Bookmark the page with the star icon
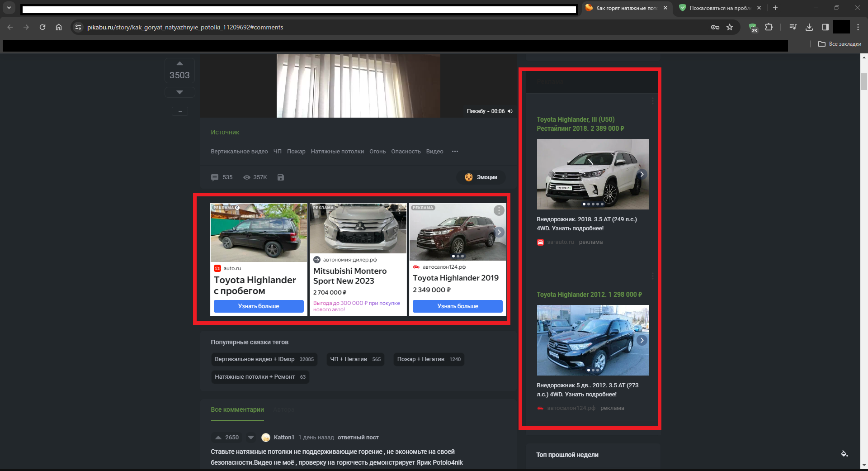 [730, 27]
